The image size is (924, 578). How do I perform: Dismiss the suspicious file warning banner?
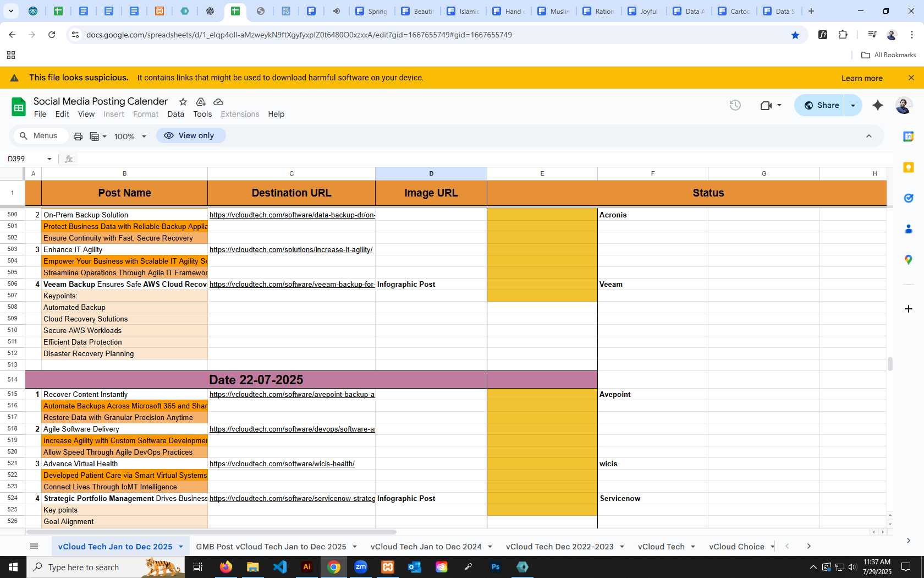point(911,78)
